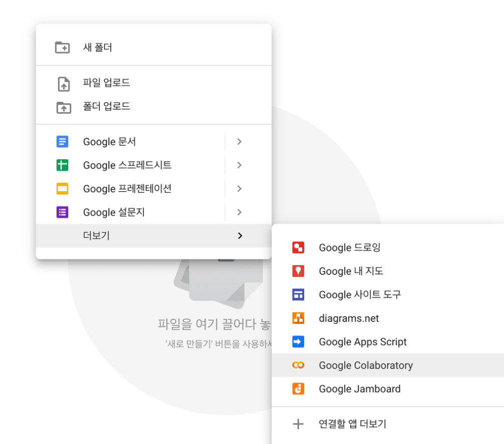Click 연결할 앱 더보기 option

point(388,424)
